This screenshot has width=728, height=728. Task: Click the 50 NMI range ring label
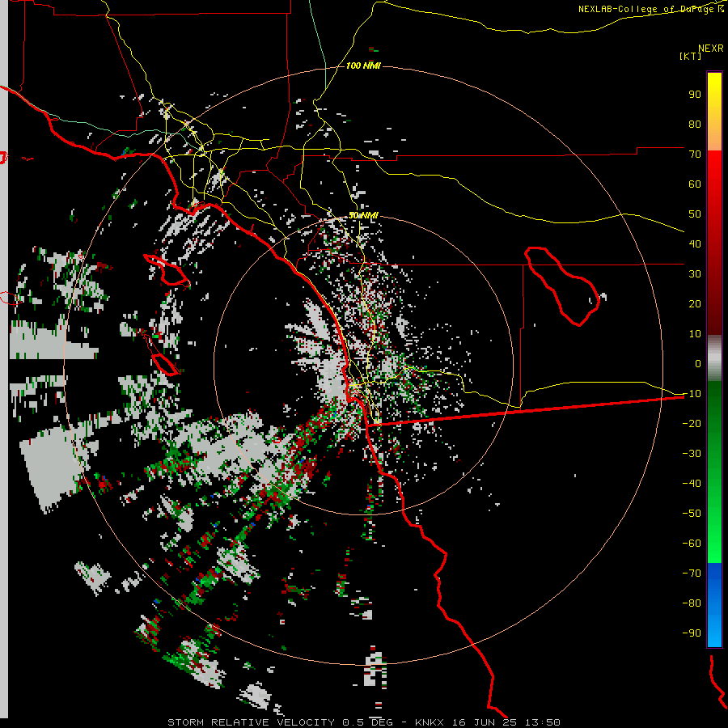tap(363, 215)
